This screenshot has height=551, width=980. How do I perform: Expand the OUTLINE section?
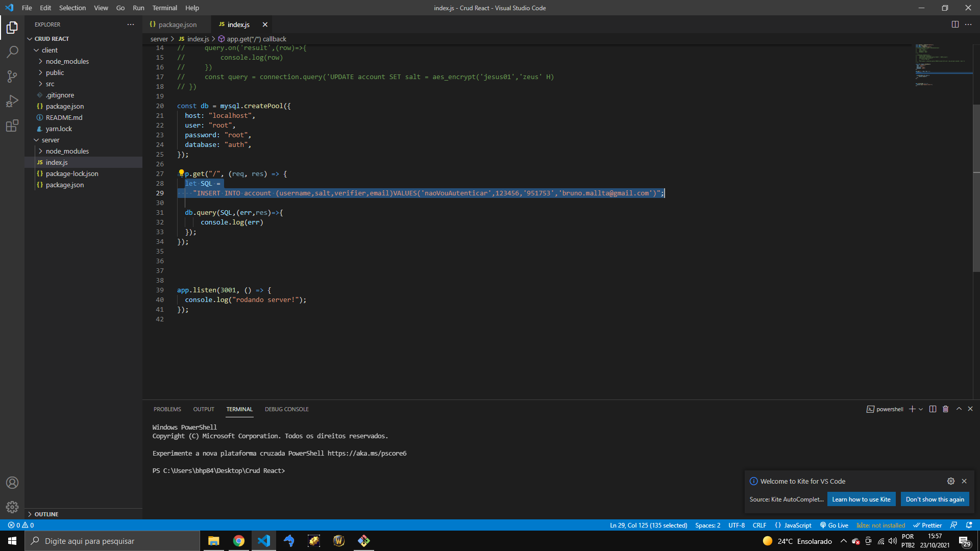coord(46,514)
